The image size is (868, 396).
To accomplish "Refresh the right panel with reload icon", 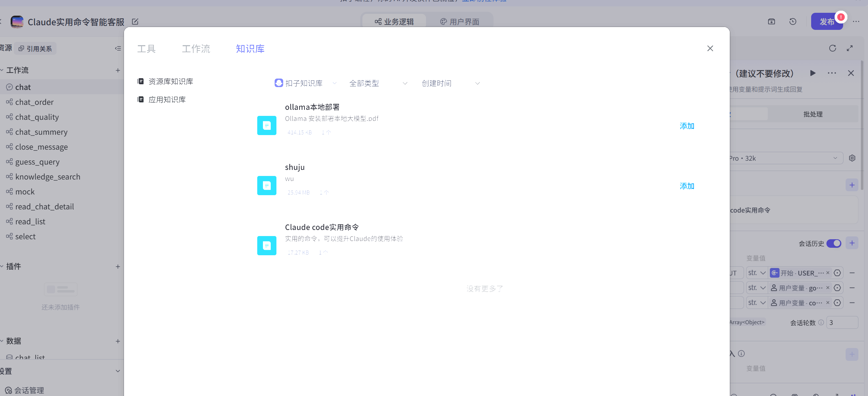I will tap(832, 48).
